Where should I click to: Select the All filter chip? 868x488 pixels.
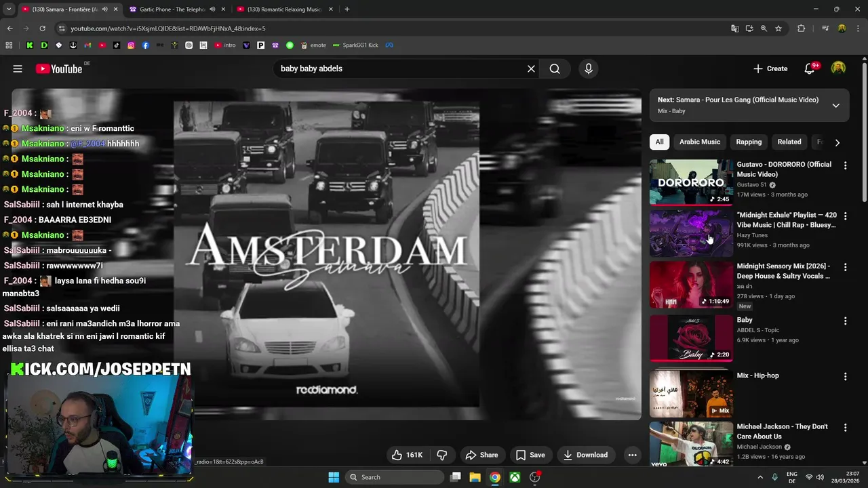[x=659, y=142]
